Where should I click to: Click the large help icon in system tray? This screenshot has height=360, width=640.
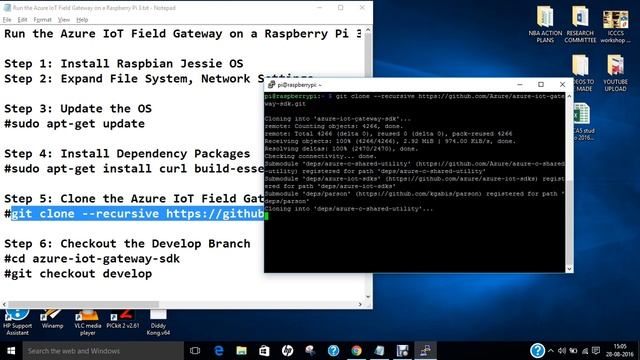coord(537,350)
